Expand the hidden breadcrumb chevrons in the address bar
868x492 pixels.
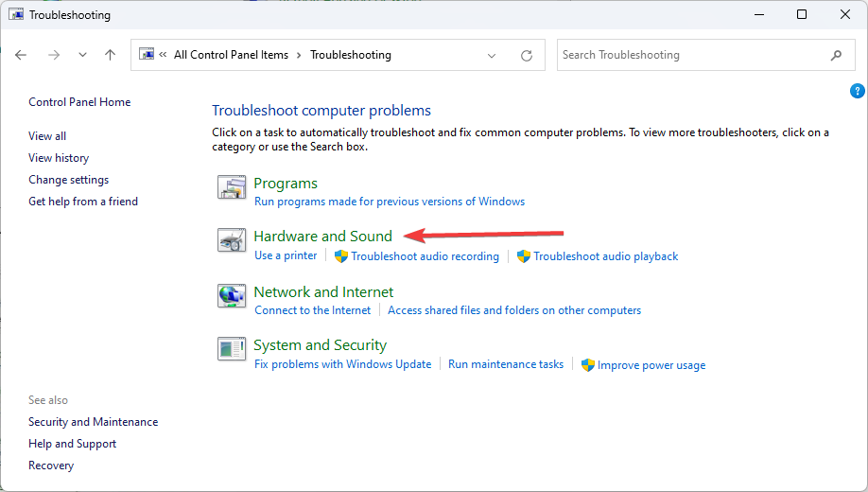163,54
